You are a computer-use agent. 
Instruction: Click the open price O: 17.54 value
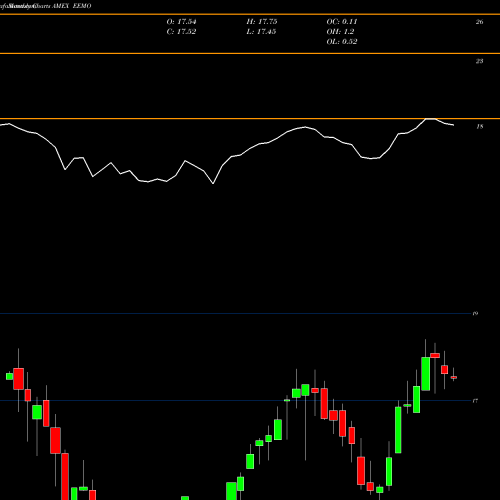tap(181, 22)
